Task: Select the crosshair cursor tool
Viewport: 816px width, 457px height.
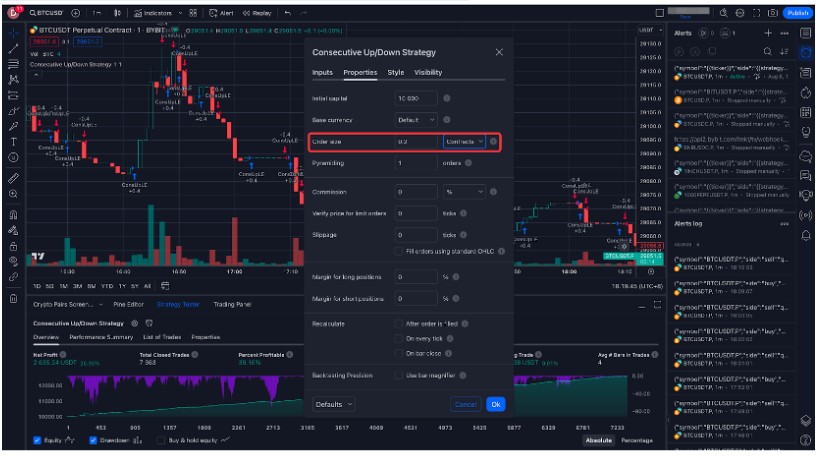Action: [x=14, y=33]
